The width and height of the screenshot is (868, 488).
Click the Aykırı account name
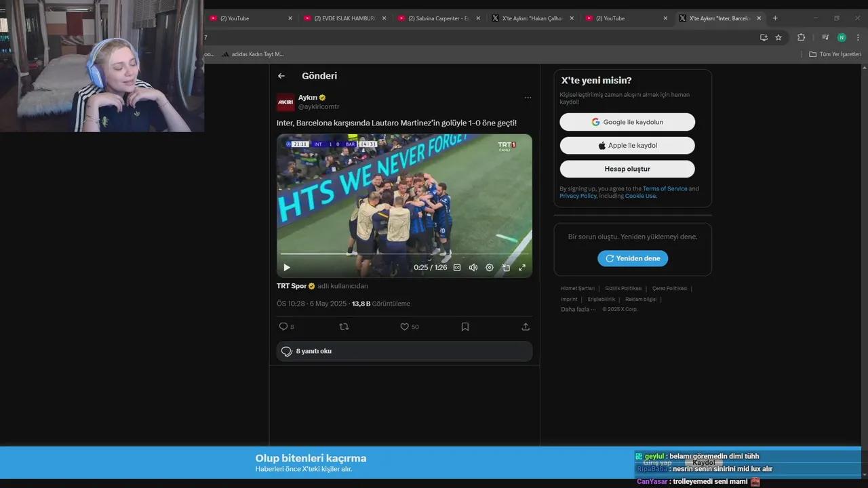[308, 98]
